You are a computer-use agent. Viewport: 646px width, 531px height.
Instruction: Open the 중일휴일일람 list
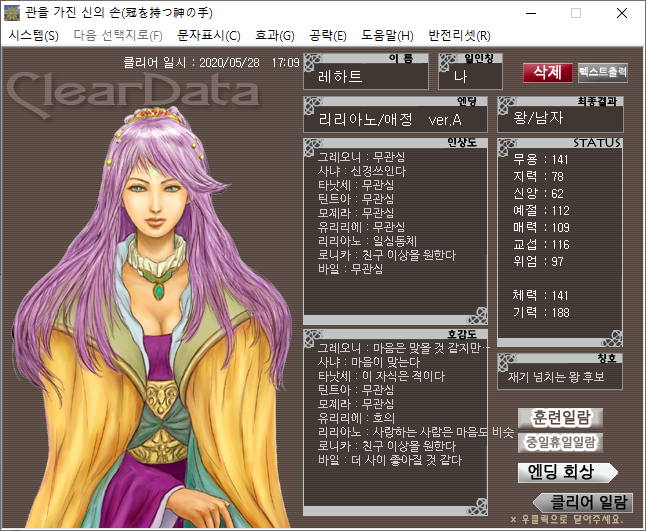(560, 442)
